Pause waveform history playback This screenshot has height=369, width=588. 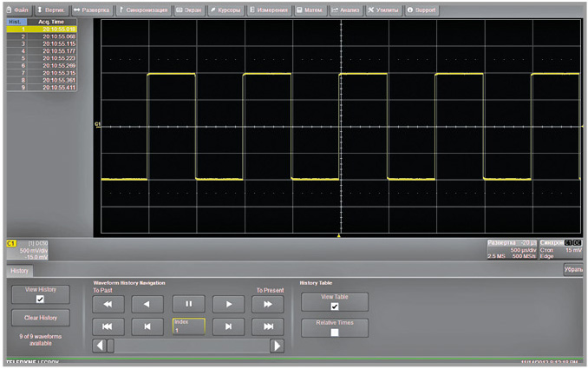[188, 304]
